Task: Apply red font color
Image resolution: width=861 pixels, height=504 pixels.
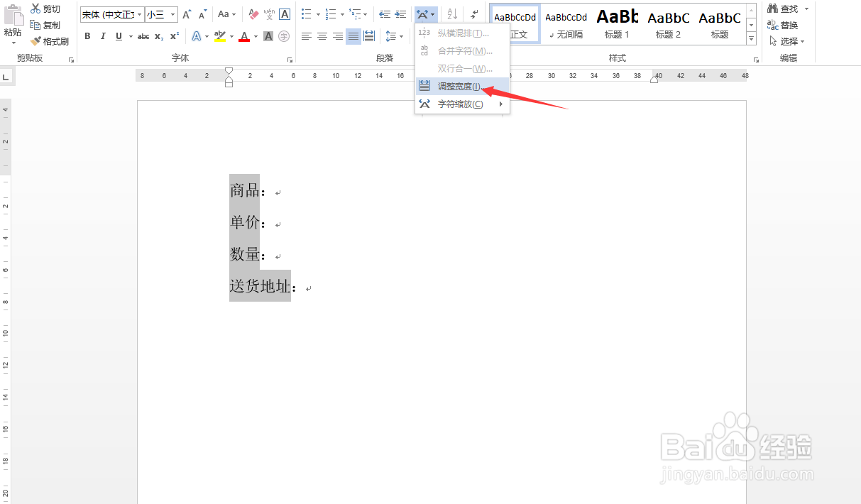Action: click(x=244, y=36)
